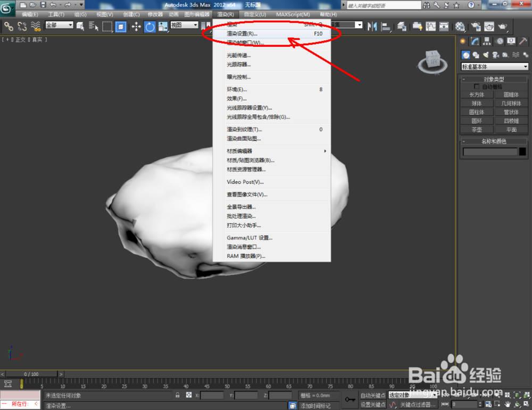Open Select by Name list icon
532x410 pixels.
[93, 26]
